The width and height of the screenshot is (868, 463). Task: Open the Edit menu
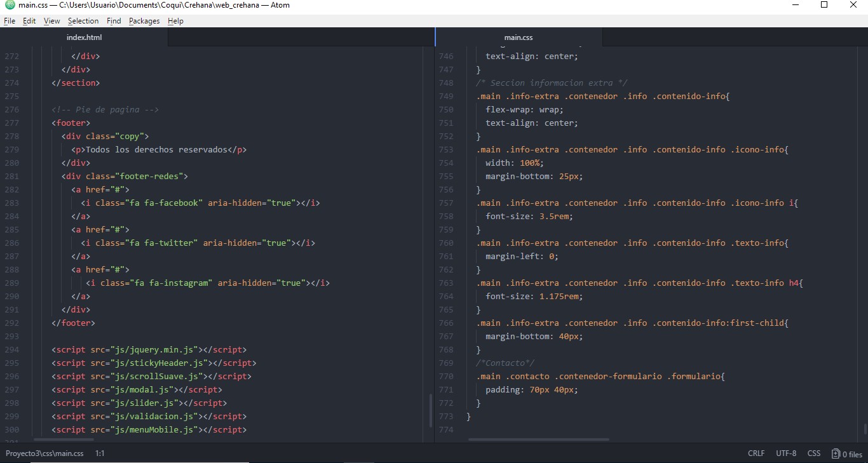click(x=29, y=21)
